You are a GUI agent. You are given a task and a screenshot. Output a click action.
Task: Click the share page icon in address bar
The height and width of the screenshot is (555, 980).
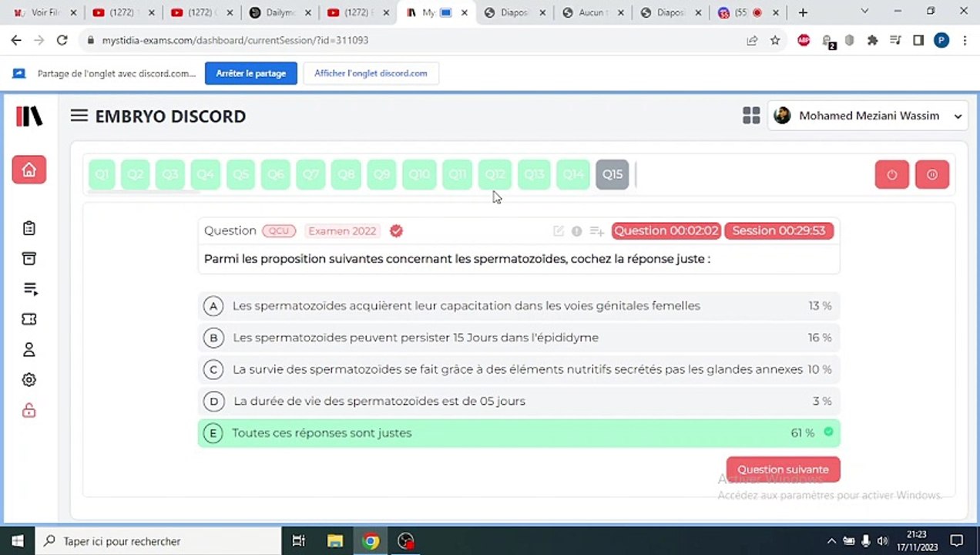[x=752, y=40]
